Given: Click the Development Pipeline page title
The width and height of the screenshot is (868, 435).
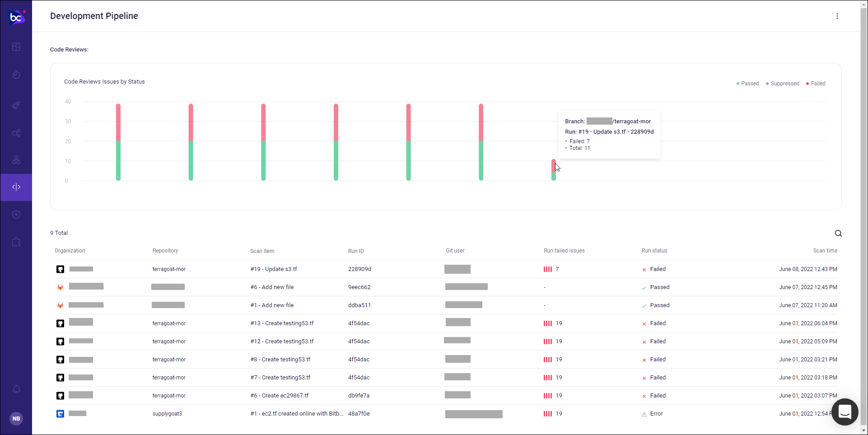Looking at the screenshot, I should tap(94, 16).
